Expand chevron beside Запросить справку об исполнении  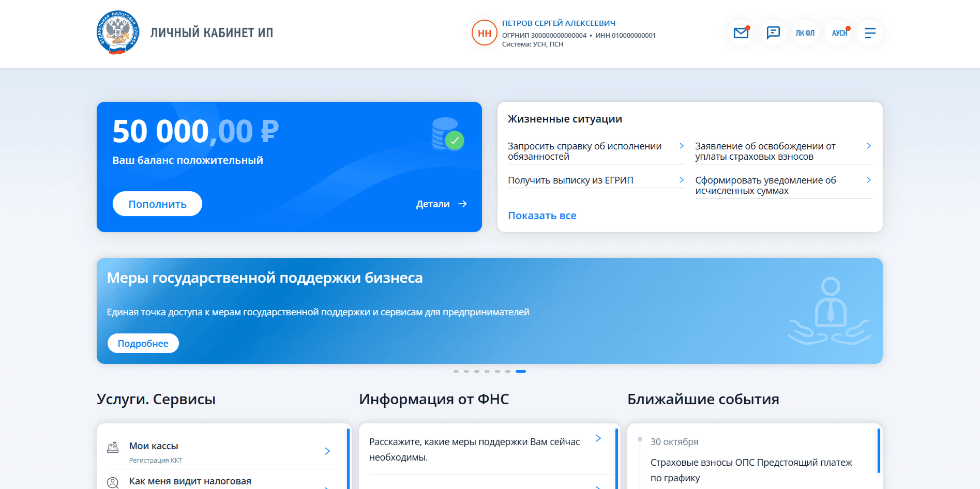pos(682,146)
